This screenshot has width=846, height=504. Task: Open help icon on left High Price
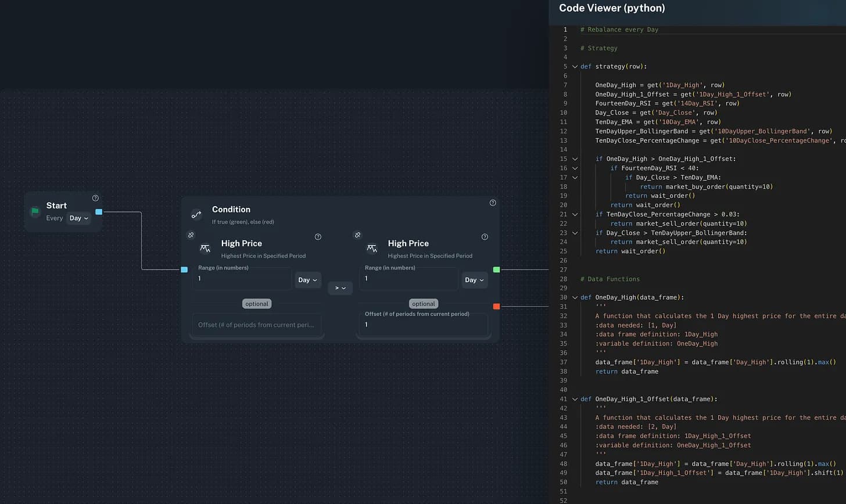tap(318, 237)
